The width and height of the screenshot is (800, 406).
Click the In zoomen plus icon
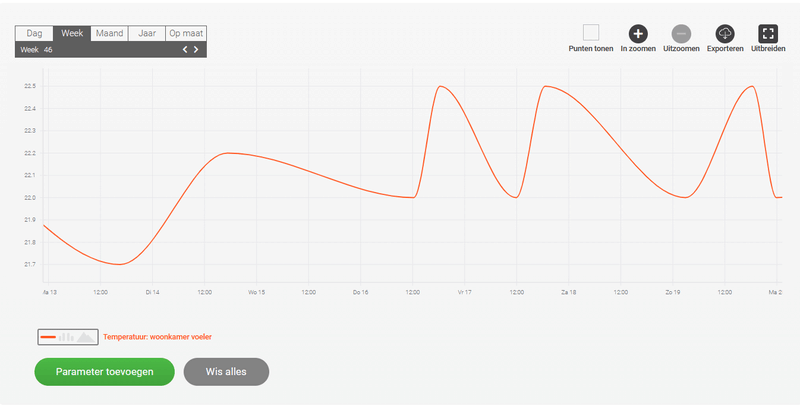638,34
